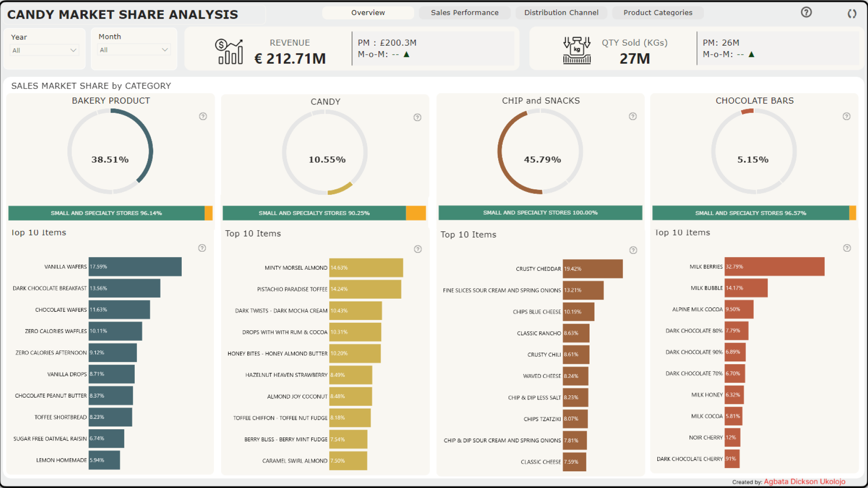Click the QTY Sold M-o-M up arrow
868x488 pixels.
(x=751, y=54)
